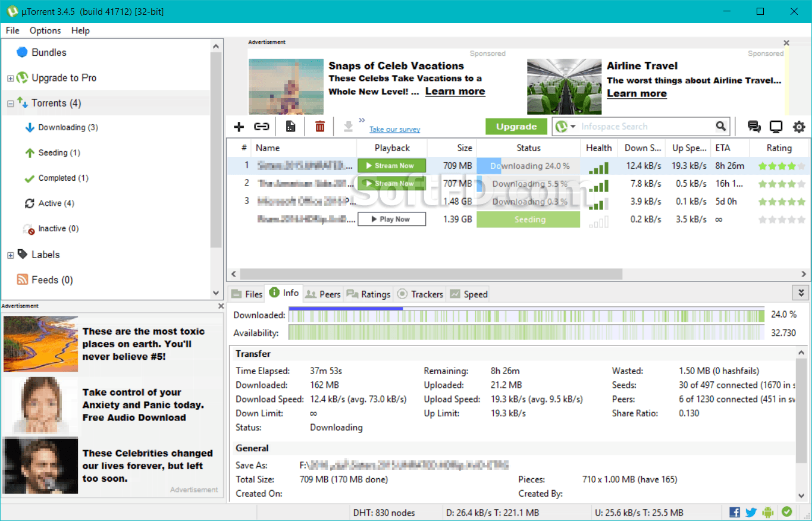Image resolution: width=812 pixels, height=521 pixels.
Task: Click Play Now for the seeding torrent
Action: click(x=391, y=219)
